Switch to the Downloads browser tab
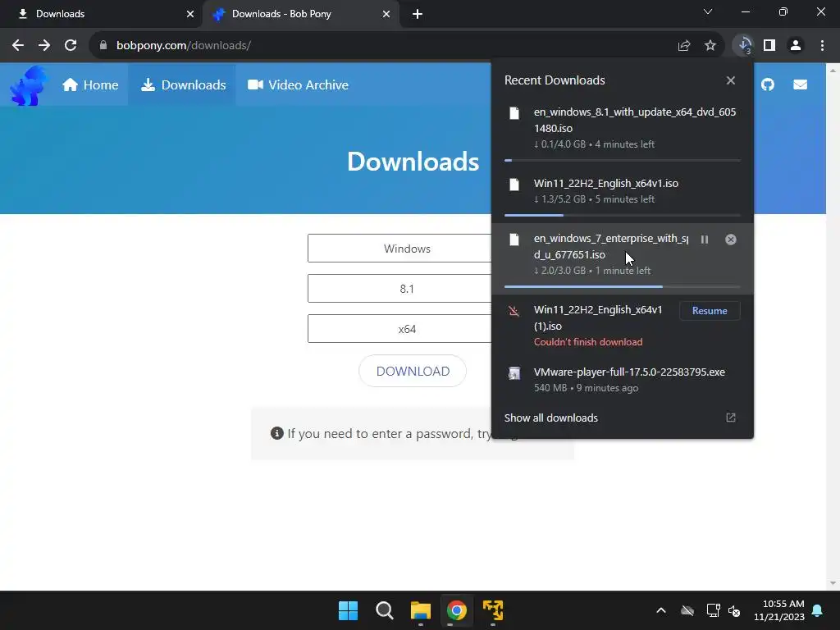Screen dimensions: 840x630 point(101,14)
